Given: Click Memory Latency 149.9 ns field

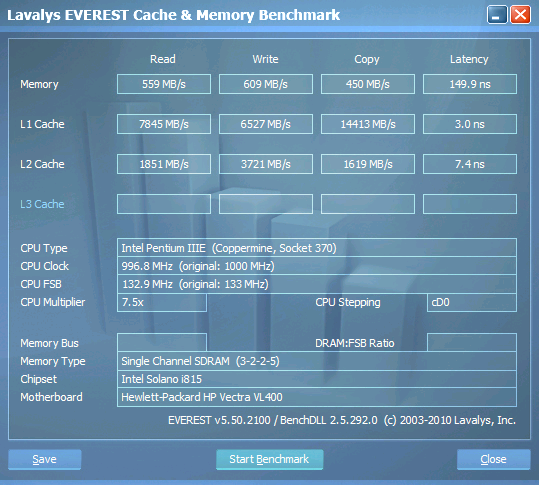Looking at the screenshot, I should coord(470,84).
